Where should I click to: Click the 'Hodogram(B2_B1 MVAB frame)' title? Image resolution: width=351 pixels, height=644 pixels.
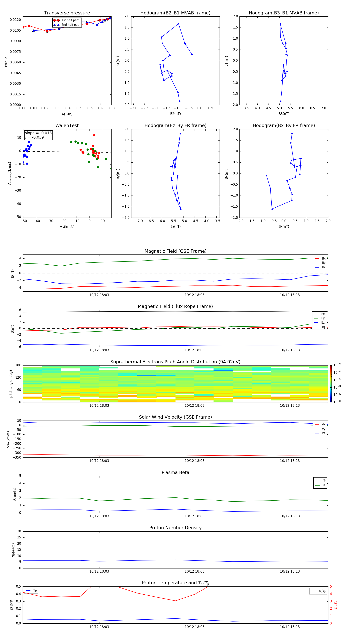pyautogui.click(x=175, y=13)
